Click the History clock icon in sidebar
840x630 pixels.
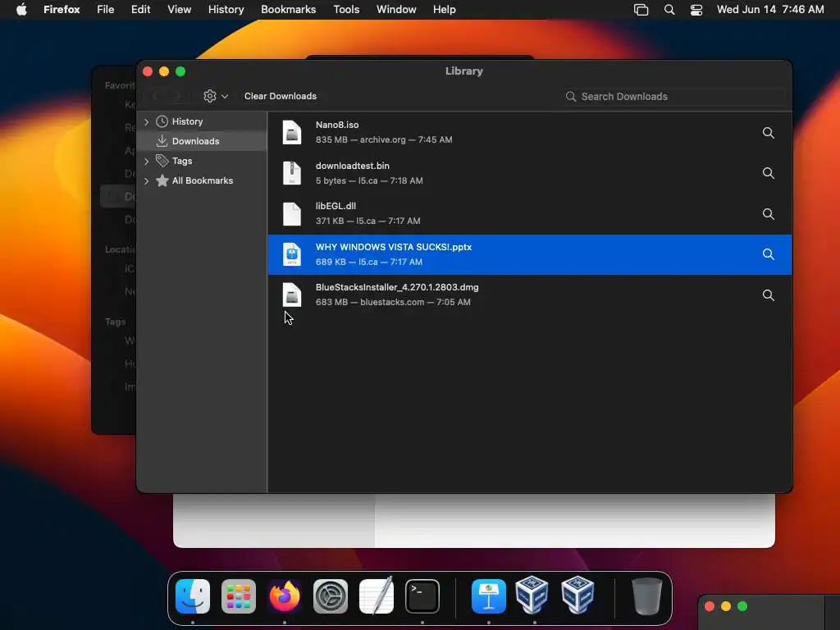pos(162,121)
